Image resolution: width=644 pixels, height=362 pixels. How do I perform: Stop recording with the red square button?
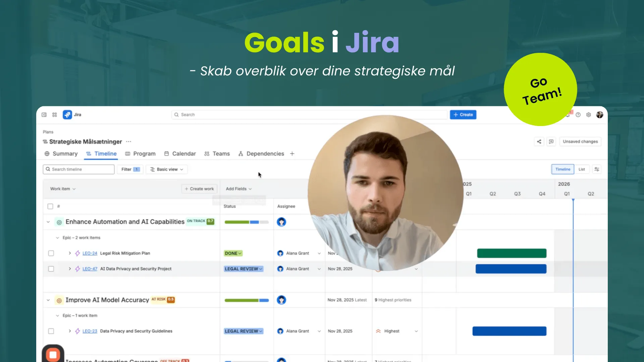point(53,355)
